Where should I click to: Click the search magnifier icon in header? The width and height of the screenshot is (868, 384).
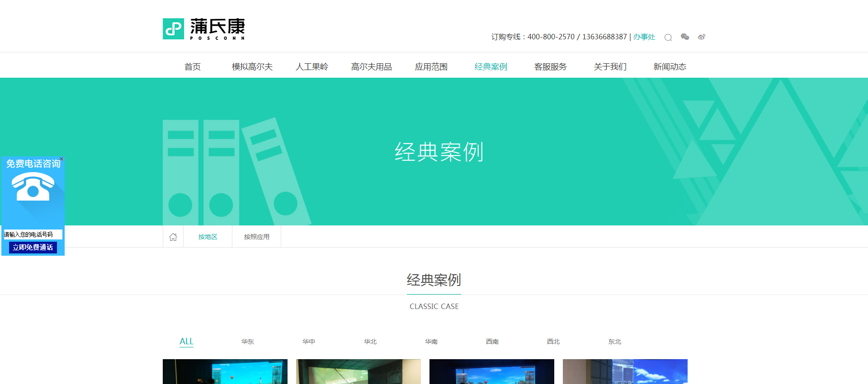[x=668, y=37]
